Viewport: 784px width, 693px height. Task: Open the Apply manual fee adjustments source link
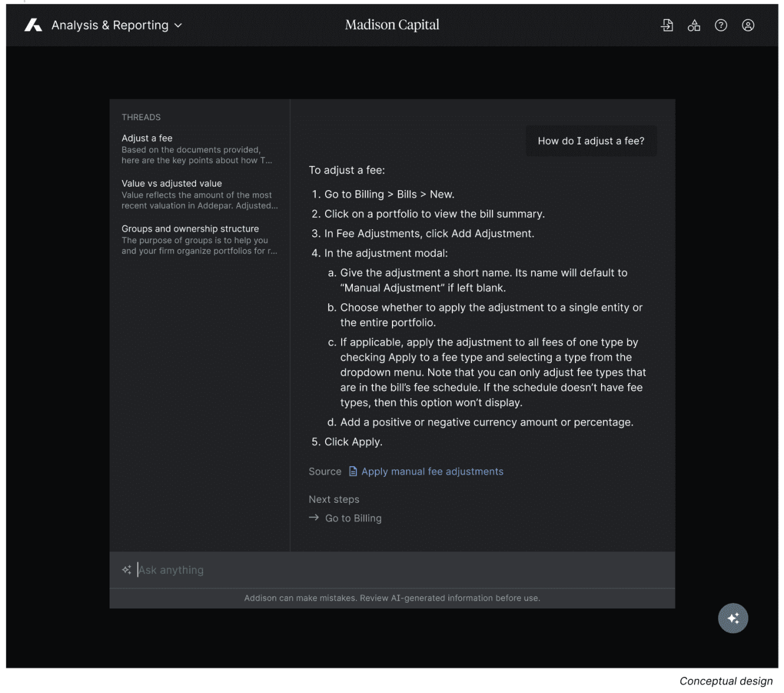(x=432, y=471)
